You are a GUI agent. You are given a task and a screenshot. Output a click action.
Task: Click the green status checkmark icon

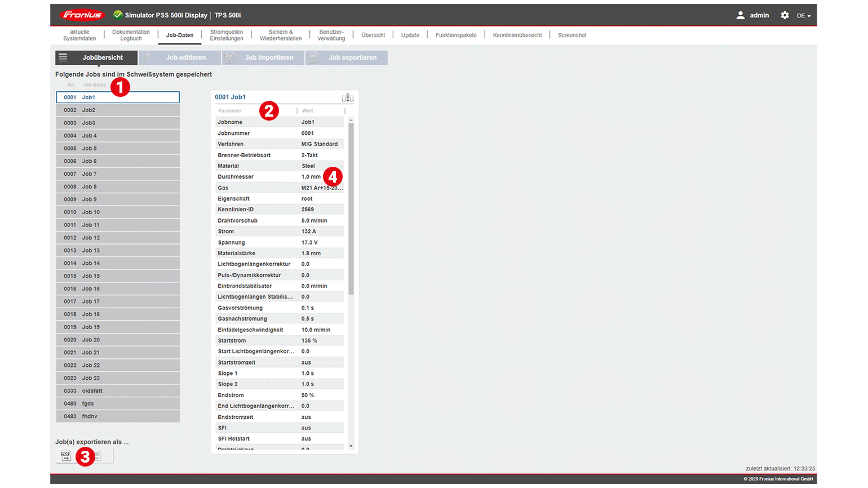118,15
